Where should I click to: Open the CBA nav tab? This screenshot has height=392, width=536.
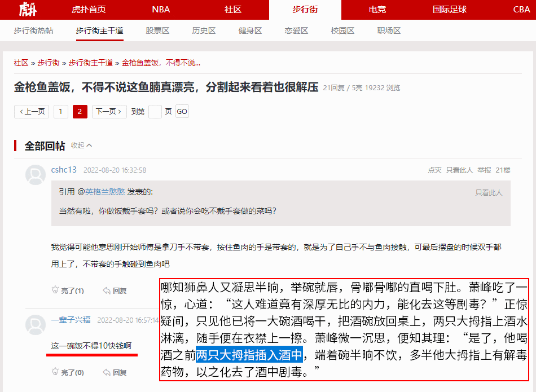click(x=521, y=10)
